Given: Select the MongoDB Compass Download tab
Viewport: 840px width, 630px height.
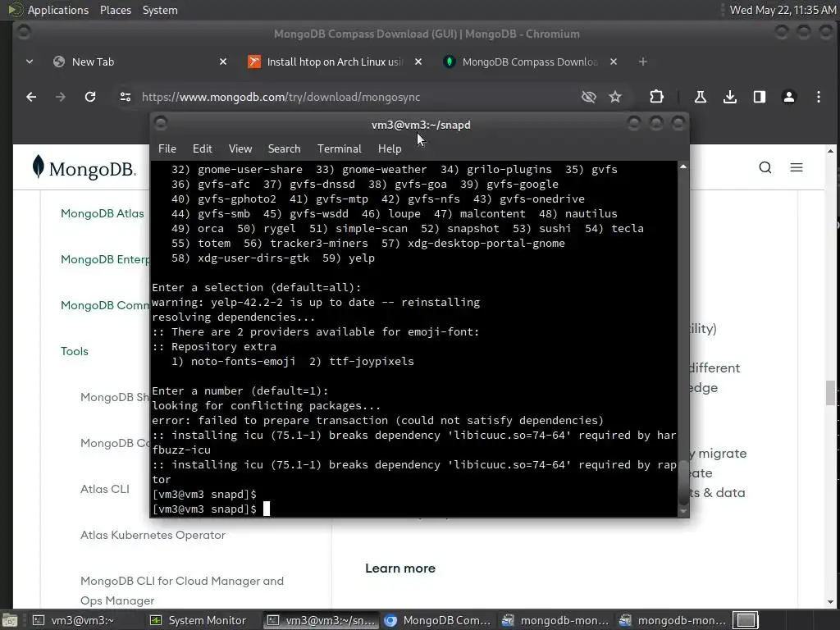Looking at the screenshot, I should [x=529, y=62].
